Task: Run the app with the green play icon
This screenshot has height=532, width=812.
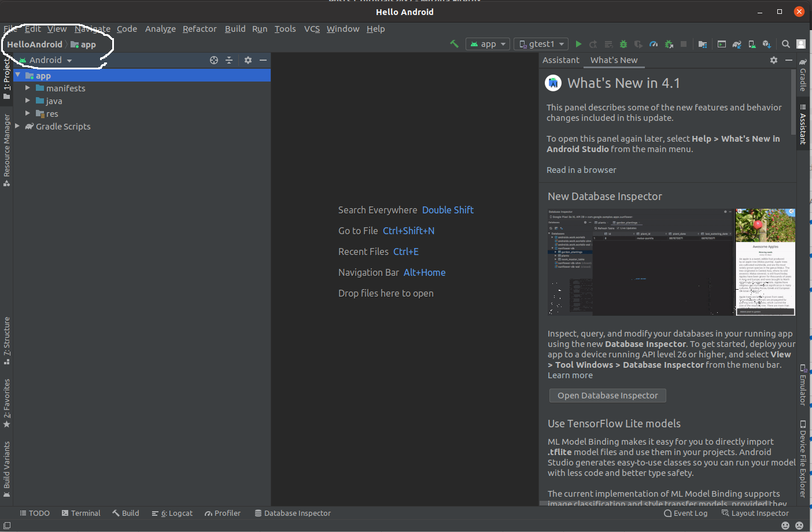Action: (x=578, y=44)
